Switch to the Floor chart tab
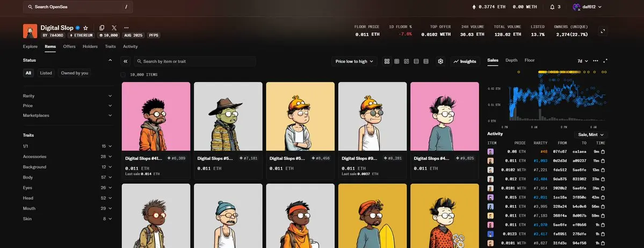This screenshot has width=644, height=248. pyautogui.click(x=530, y=60)
